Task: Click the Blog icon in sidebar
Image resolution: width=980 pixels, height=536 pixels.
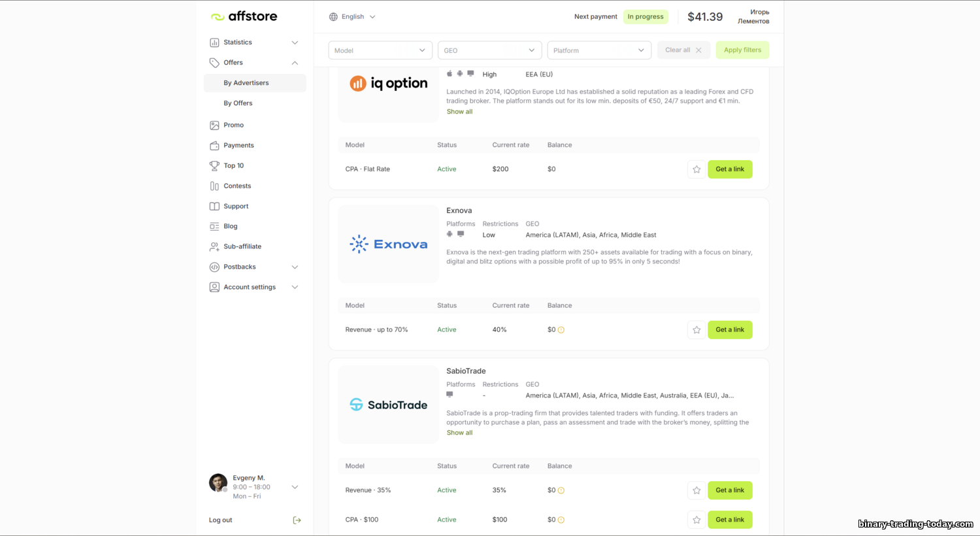Action: point(214,226)
